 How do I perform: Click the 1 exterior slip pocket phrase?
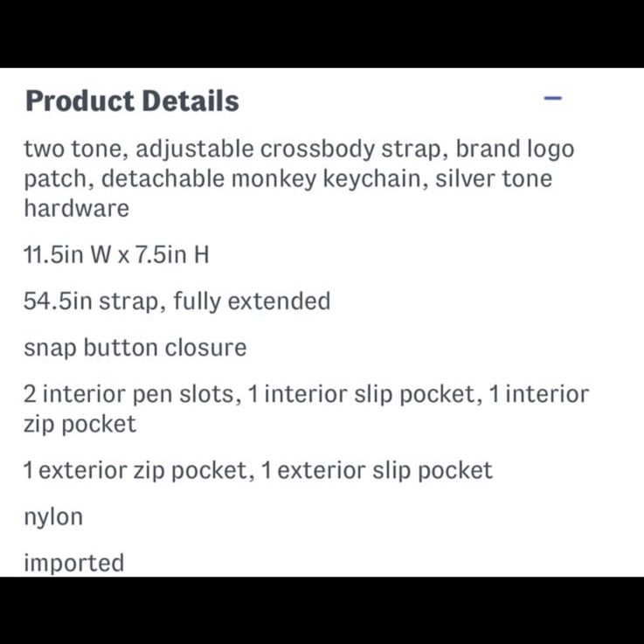click(377, 471)
